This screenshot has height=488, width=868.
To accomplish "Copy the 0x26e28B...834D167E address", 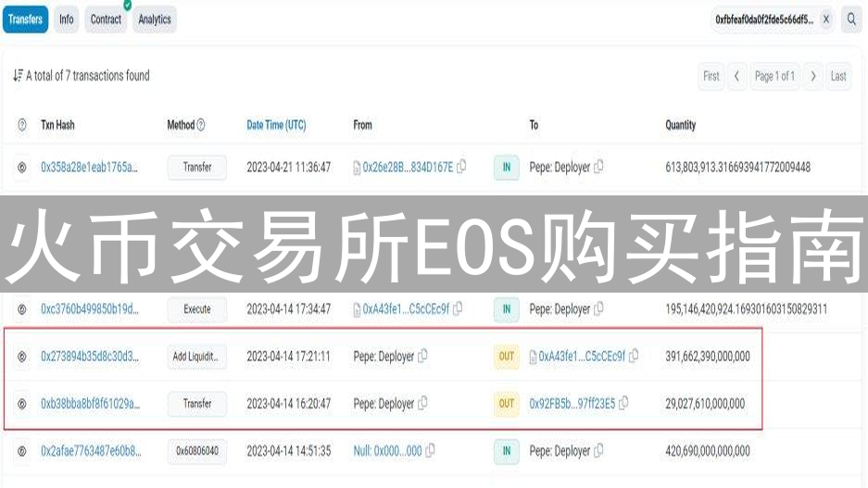I will (x=461, y=166).
